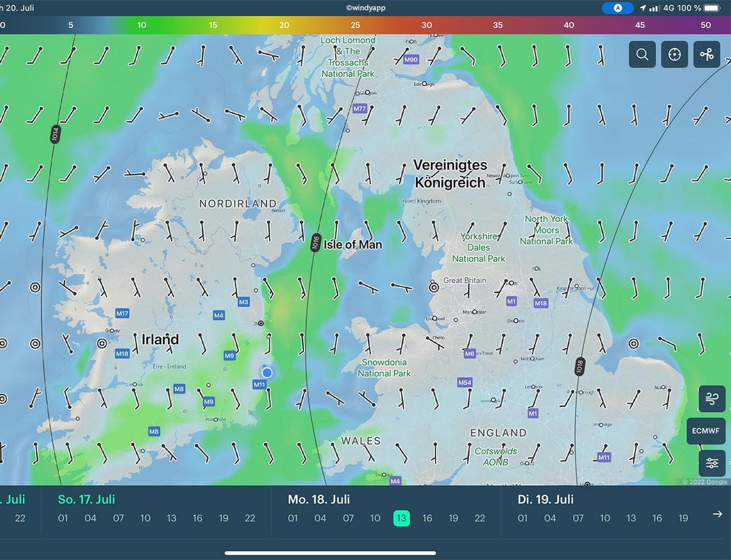Tap the M17 road badge in Ireland
731x560 pixels.
tap(122, 313)
